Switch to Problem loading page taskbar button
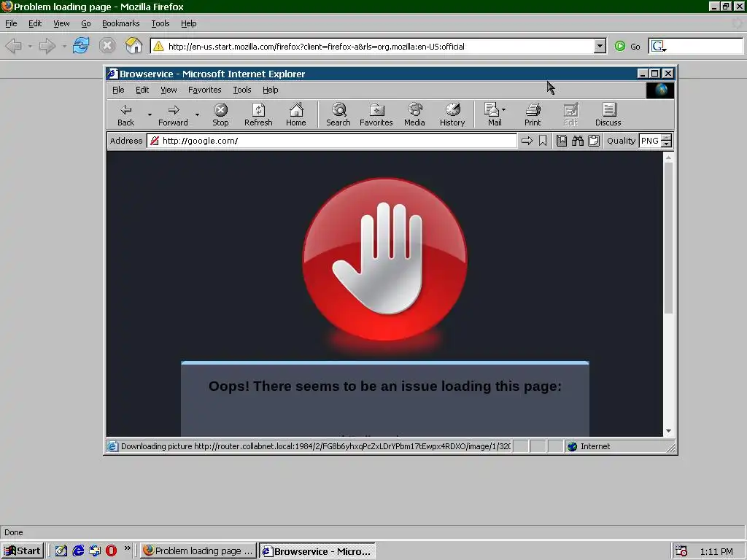 point(198,551)
